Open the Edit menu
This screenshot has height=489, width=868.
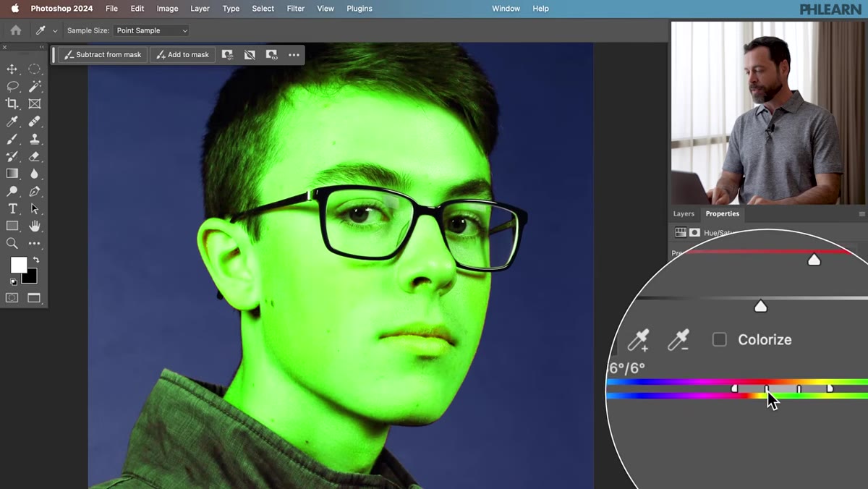(137, 9)
